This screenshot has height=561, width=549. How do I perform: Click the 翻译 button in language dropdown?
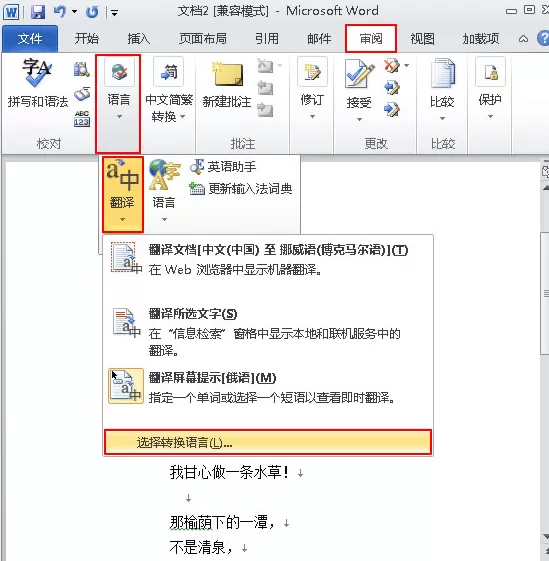tap(122, 194)
